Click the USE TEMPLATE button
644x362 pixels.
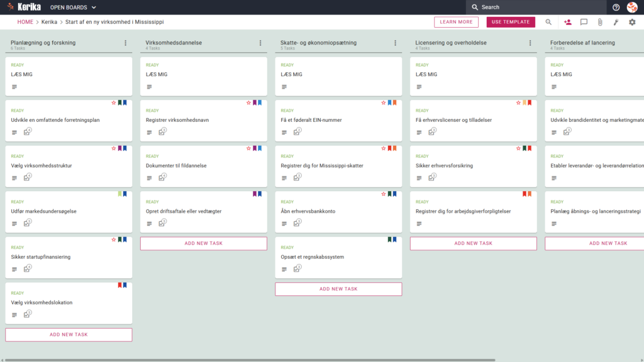(x=511, y=22)
